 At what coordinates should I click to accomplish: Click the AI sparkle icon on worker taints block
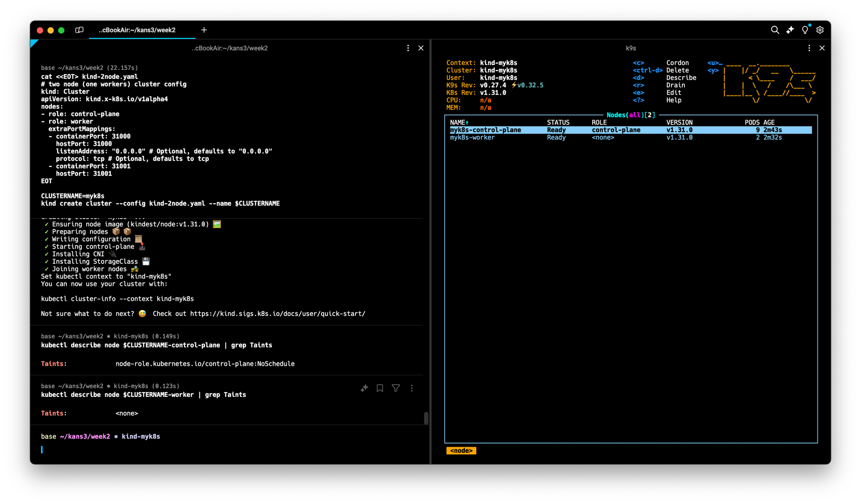tap(364, 388)
